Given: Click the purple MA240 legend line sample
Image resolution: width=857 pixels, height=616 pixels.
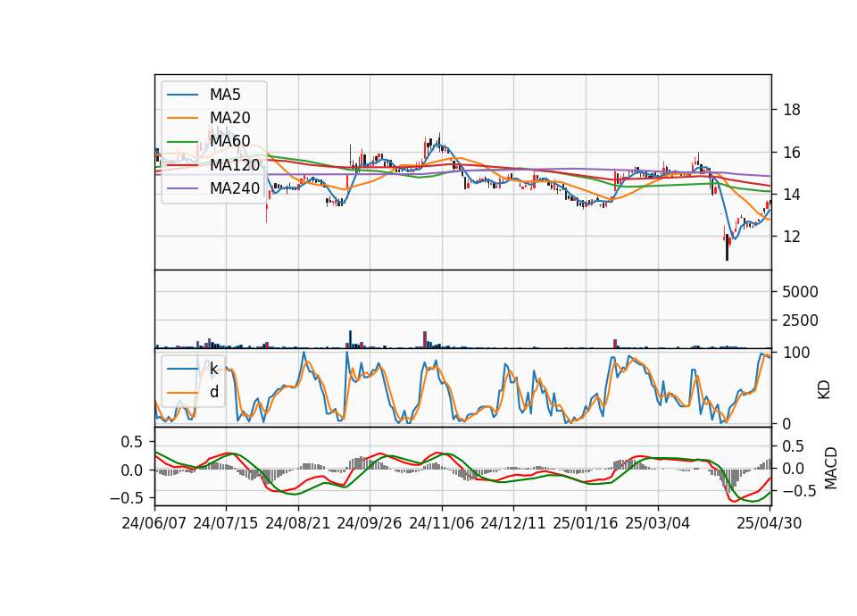Looking at the screenshot, I should [x=182, y=188].
